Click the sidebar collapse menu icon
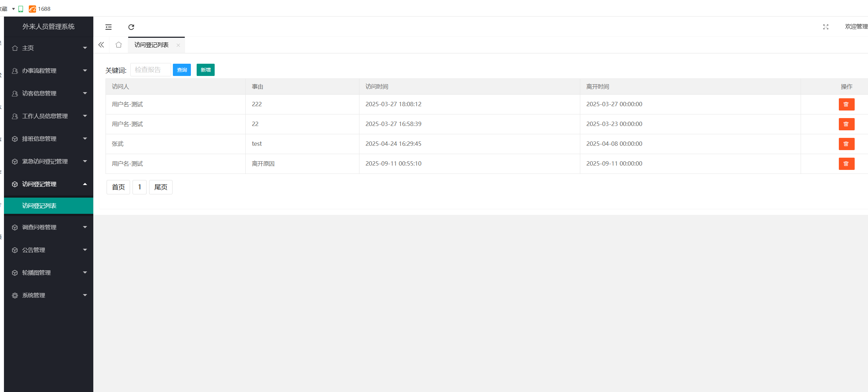This screenshot has width=868, height=392. [108, 27]
